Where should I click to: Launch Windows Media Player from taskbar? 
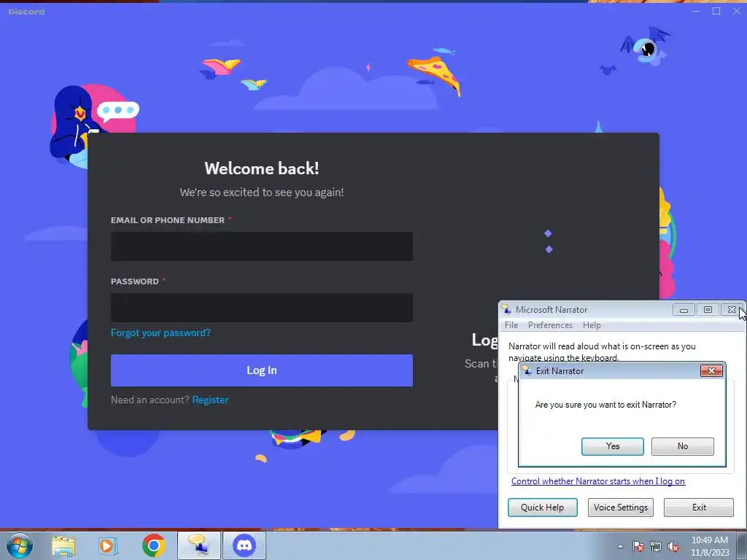108,545
